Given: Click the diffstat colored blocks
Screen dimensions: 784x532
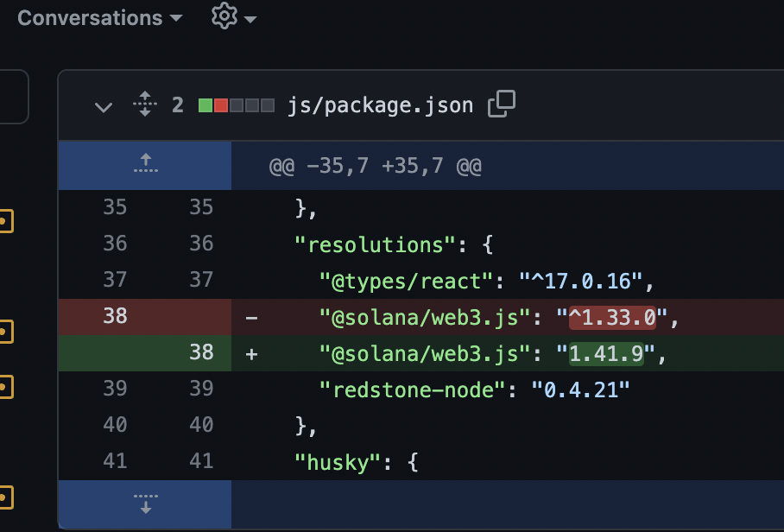Looking at the screenshot, I should pos(237,105).
